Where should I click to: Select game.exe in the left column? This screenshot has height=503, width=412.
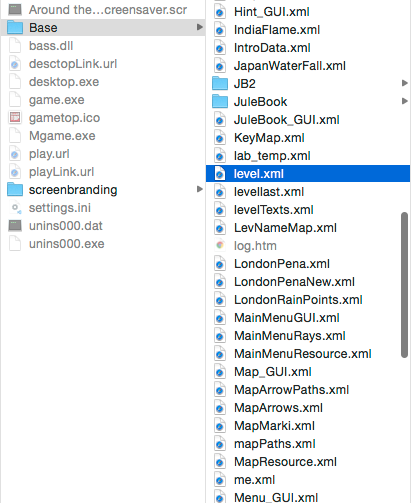tap(57, 100)
